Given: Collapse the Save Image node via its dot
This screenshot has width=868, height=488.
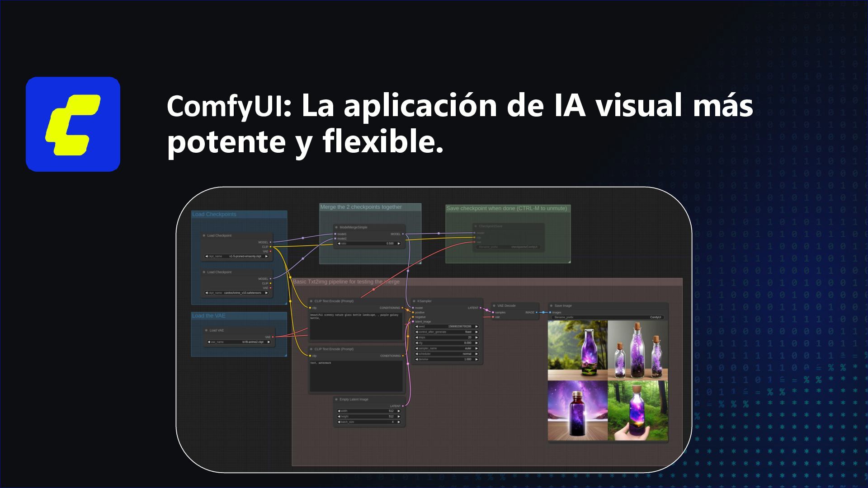Looking at the screenshot, I should tap(551, 305).
